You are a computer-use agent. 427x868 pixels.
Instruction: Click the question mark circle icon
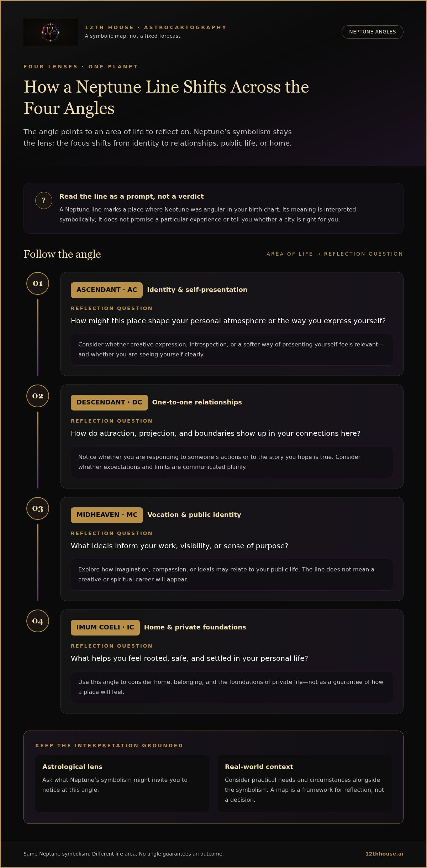click(44, 200)
